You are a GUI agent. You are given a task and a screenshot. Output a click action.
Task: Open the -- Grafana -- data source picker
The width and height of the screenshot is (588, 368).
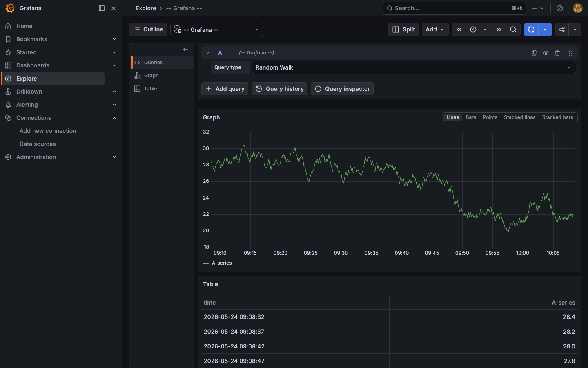point(216,29)
